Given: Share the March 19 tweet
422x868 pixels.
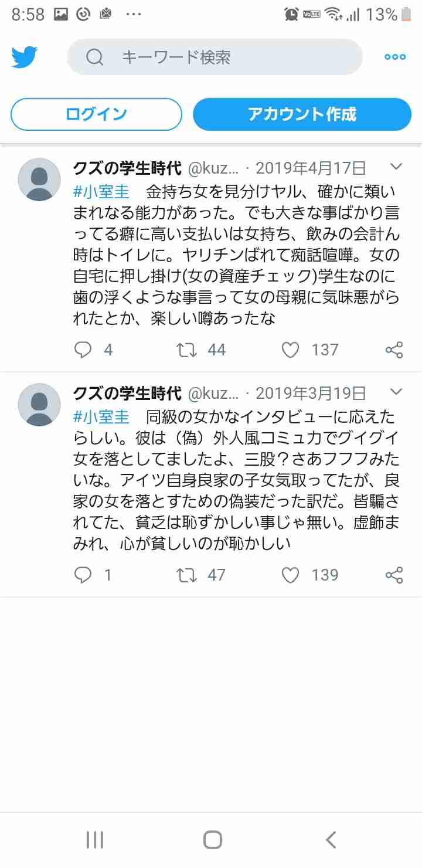Looking at the screenshot, I should (394, 575).
